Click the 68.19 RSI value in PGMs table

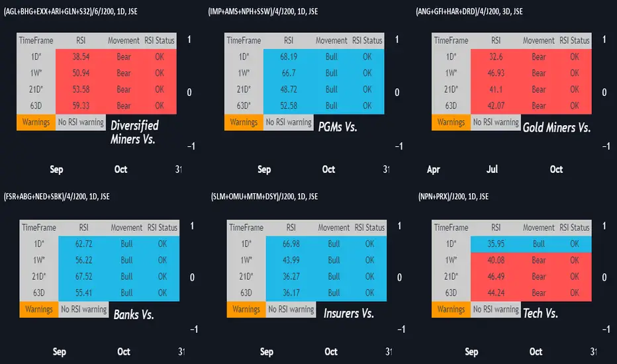(x=289, y=57)
